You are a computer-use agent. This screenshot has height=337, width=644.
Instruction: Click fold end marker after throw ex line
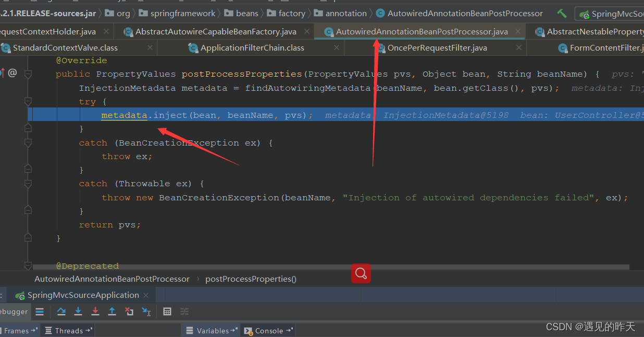28,170
